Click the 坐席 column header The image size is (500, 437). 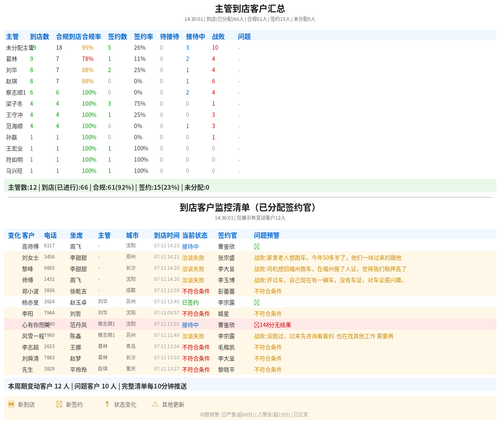pos(76,235)
